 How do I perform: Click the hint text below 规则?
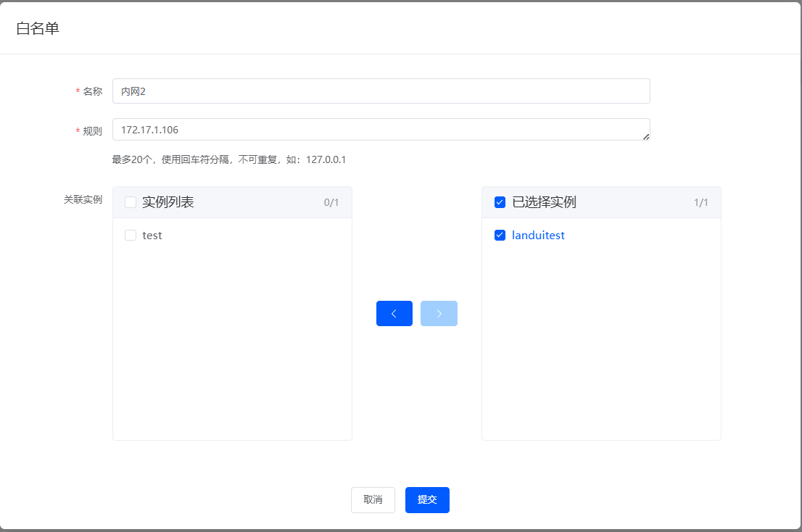tap(228, 159)
